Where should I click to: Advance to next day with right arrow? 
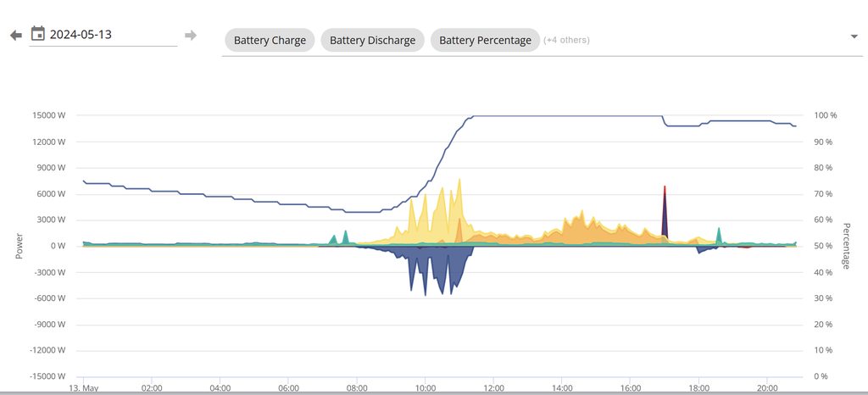click(x=191, y=35)
